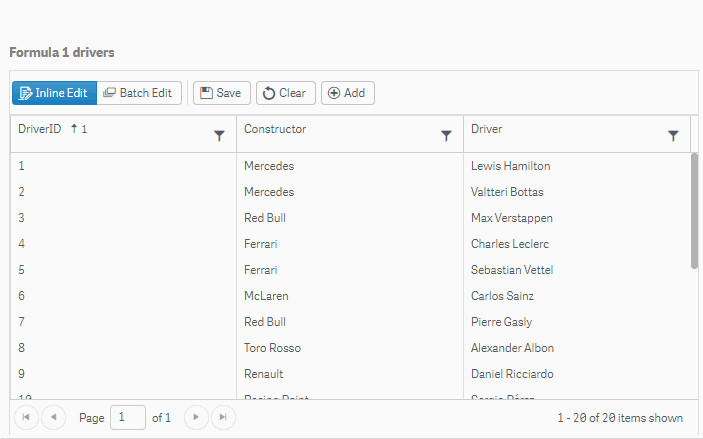Viewport: 703px width, 439px height.
Task: Select the Toro Rosso constructor cell
Action: point(272,348)
